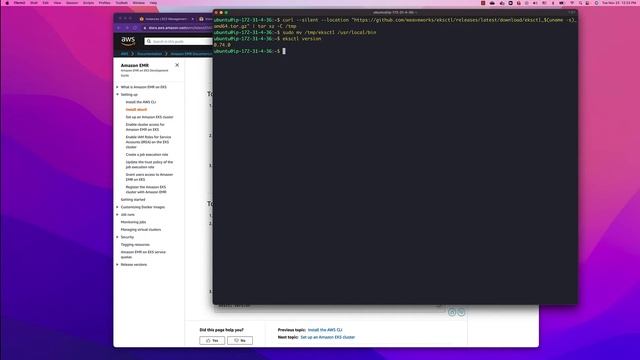
Task: Expand What is Amazon EMR on EKS
Action: (x=118, y=87)
